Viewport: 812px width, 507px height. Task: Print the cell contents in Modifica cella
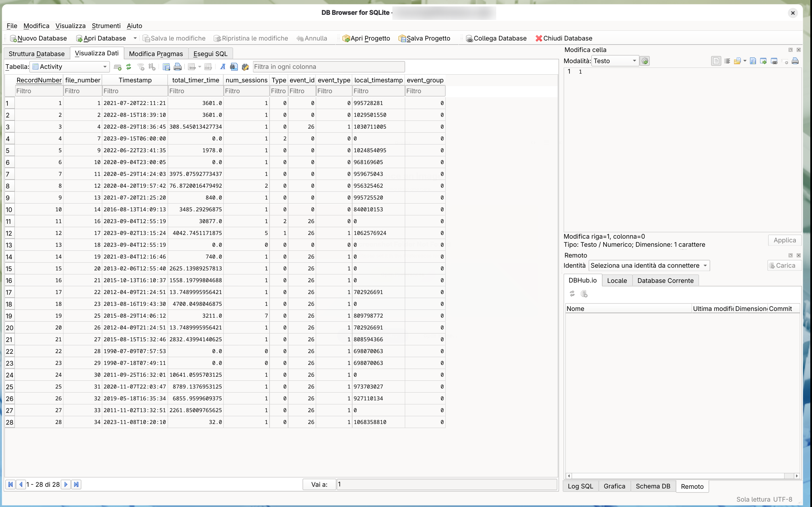(795, 61)
